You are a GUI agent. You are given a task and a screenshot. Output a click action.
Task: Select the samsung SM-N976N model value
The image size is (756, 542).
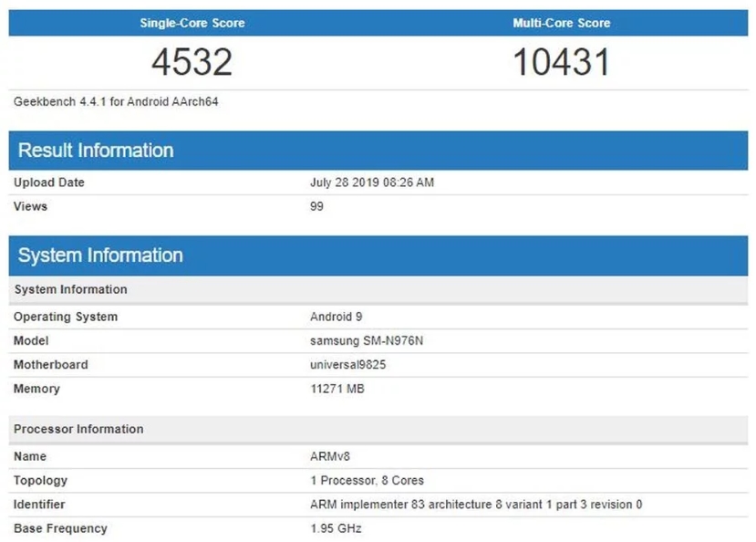(367, 341)
